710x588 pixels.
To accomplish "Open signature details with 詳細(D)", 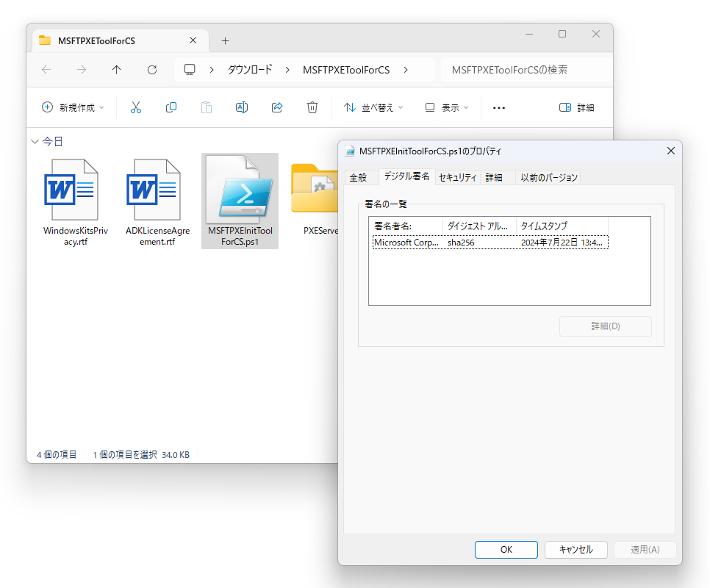I will pyautogui.click(x=605, y=326).
